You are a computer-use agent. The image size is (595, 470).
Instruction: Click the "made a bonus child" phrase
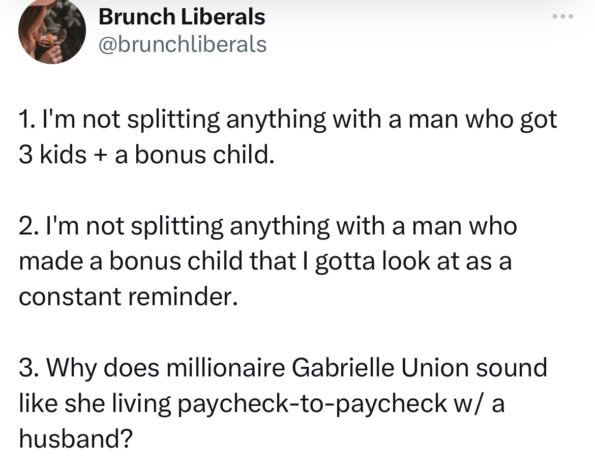(131, 261)
